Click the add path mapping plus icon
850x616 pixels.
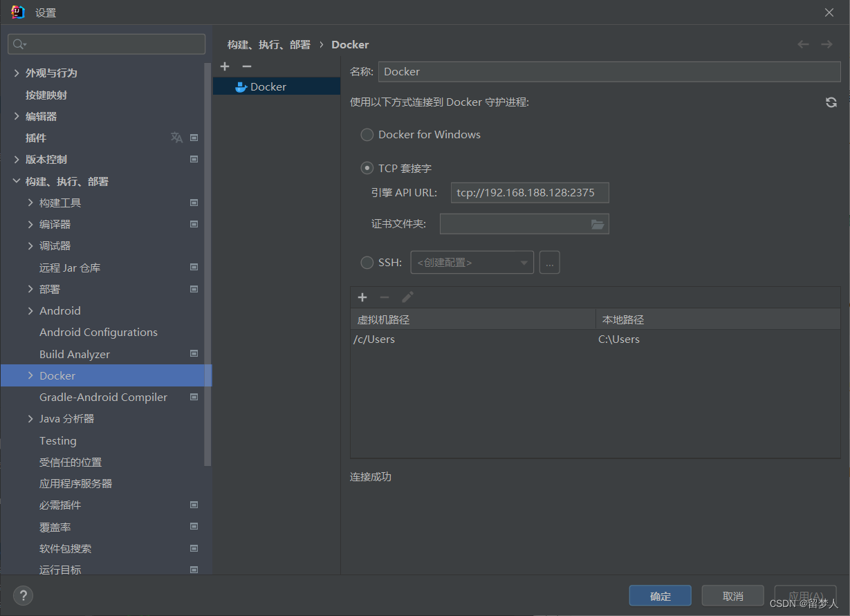tap(362, 297)
